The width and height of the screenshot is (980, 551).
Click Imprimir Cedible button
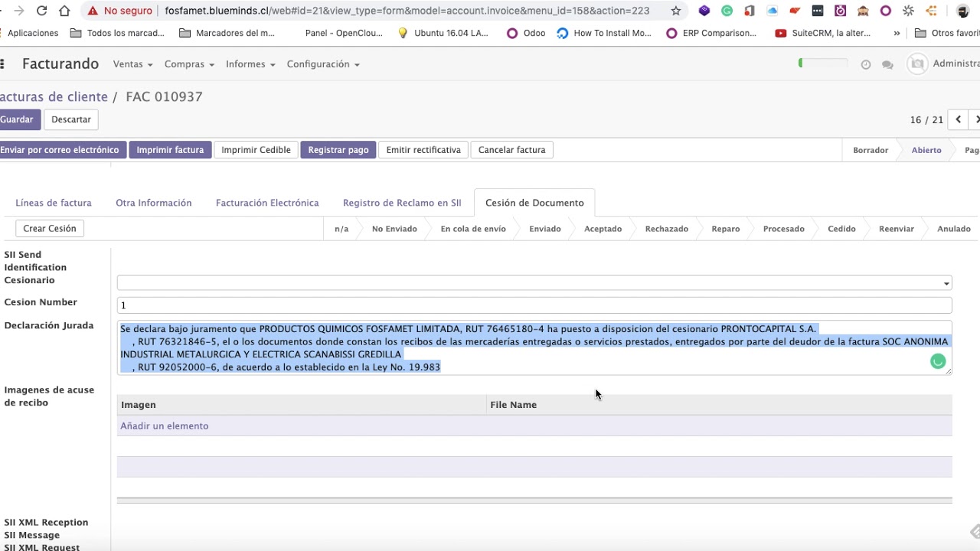coord(256,150)
